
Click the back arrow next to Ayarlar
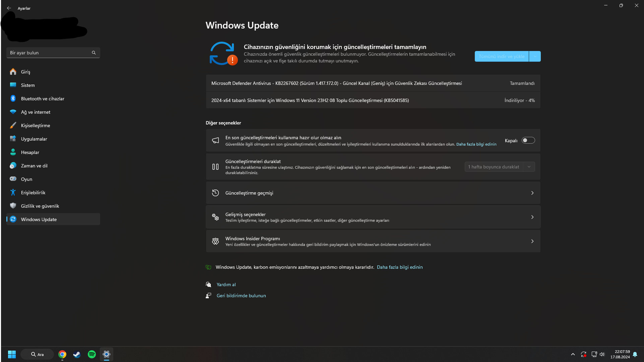point(9,8)
